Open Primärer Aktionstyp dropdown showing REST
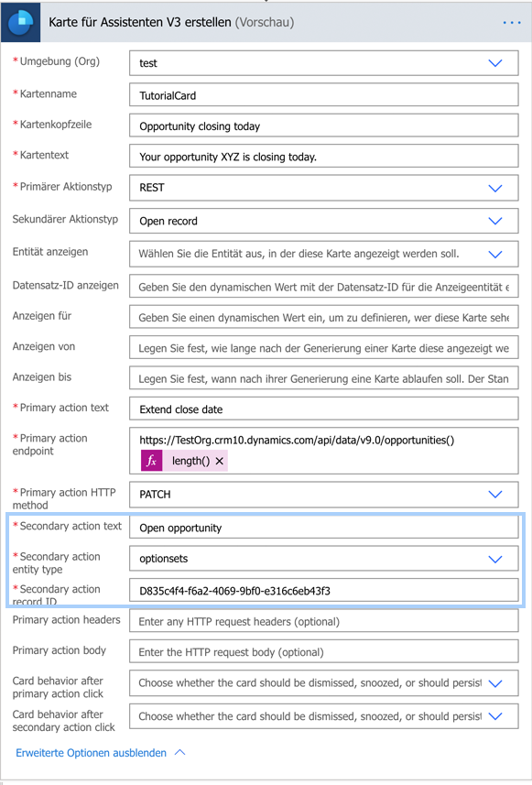 (x=495, y=189)
